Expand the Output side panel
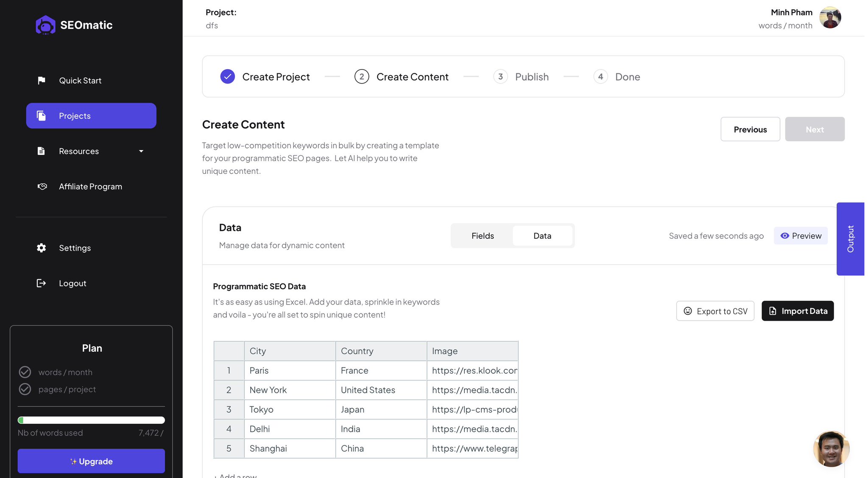The height and width of the screenshot is (478, 868). point(850,239)
